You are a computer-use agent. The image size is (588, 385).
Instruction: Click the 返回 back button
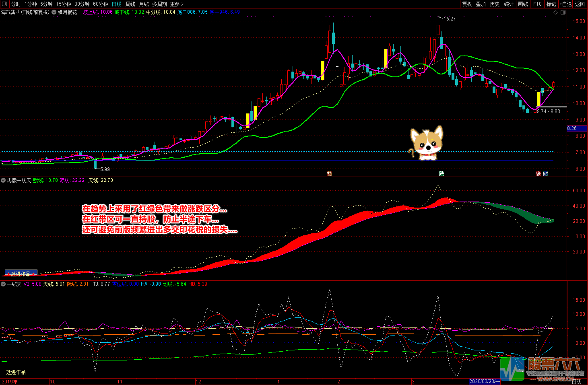coord(580,4)
